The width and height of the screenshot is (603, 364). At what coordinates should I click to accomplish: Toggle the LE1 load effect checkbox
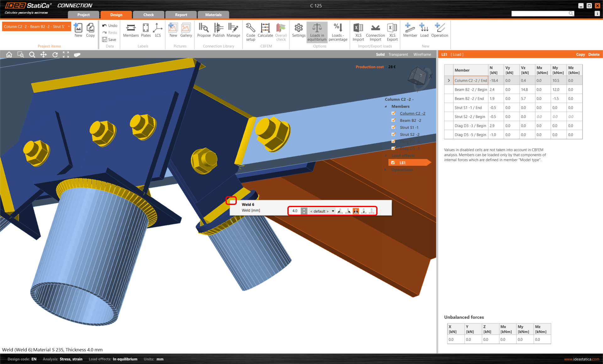(393, 163)
